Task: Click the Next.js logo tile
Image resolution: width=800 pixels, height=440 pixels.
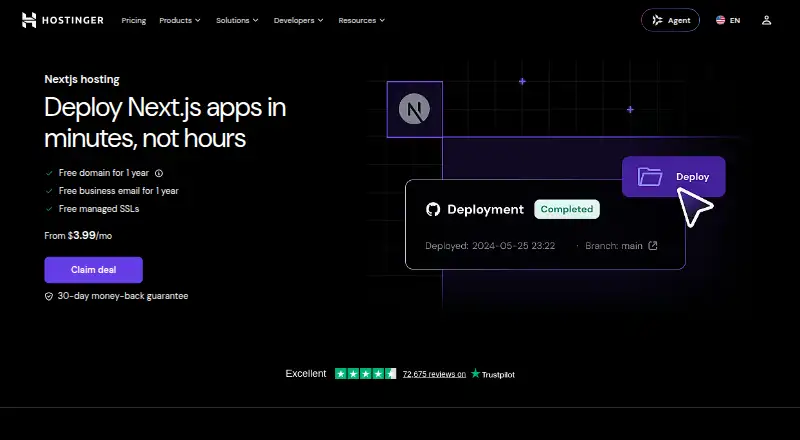Action: (414, 109)
